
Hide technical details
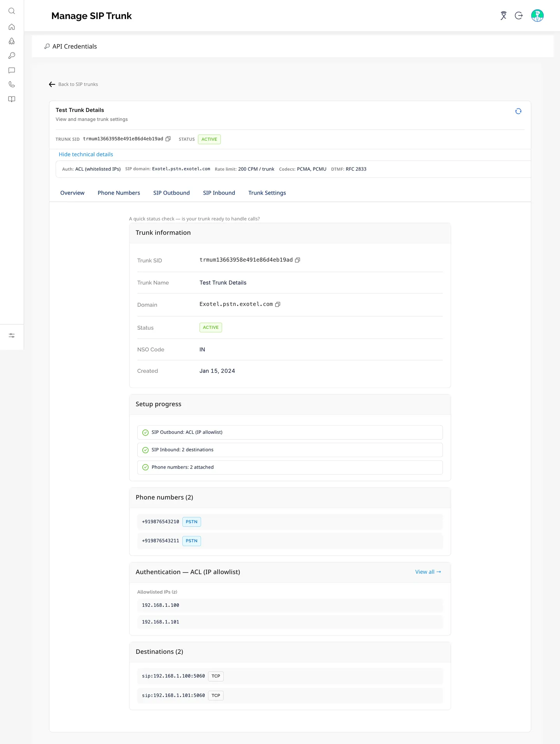click(86, 154)
